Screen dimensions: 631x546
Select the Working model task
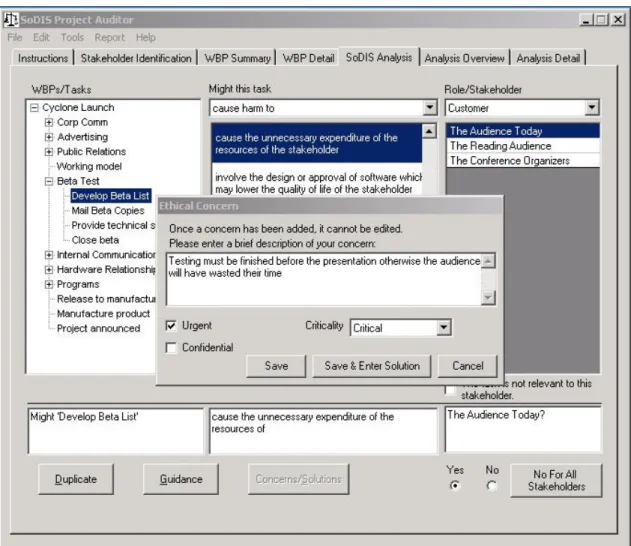pos(89,166)
